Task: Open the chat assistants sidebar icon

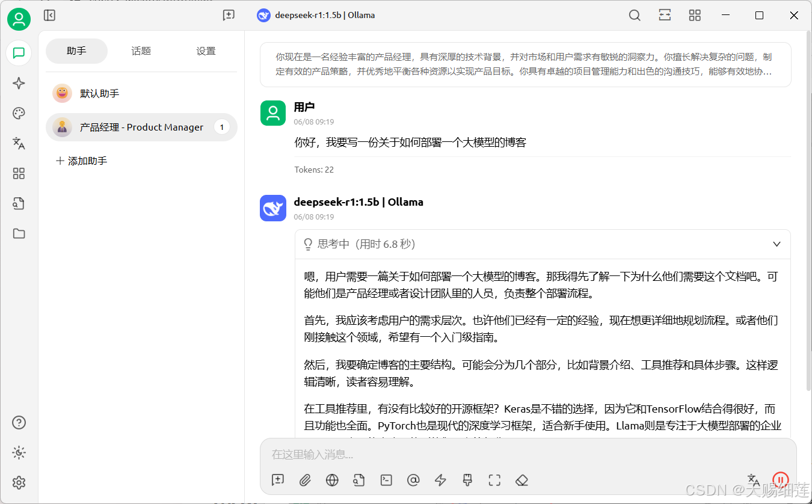Action: click(x=19, y=53)
